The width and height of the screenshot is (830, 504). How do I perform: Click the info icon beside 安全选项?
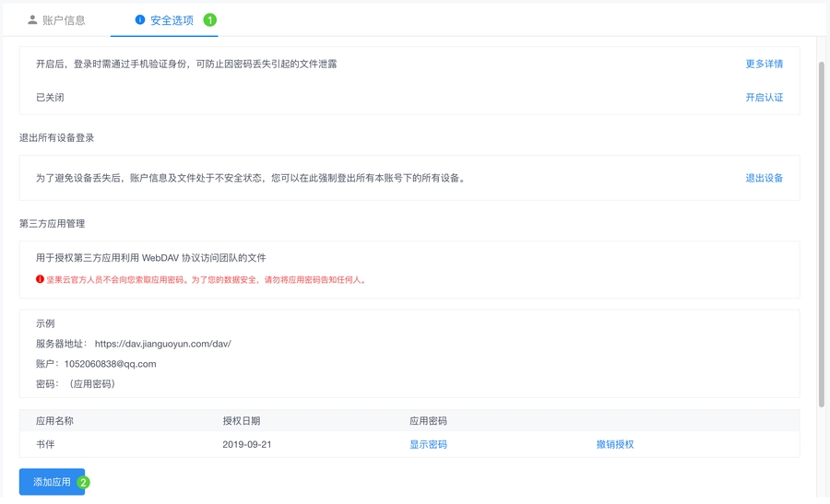tap(140, 19)
